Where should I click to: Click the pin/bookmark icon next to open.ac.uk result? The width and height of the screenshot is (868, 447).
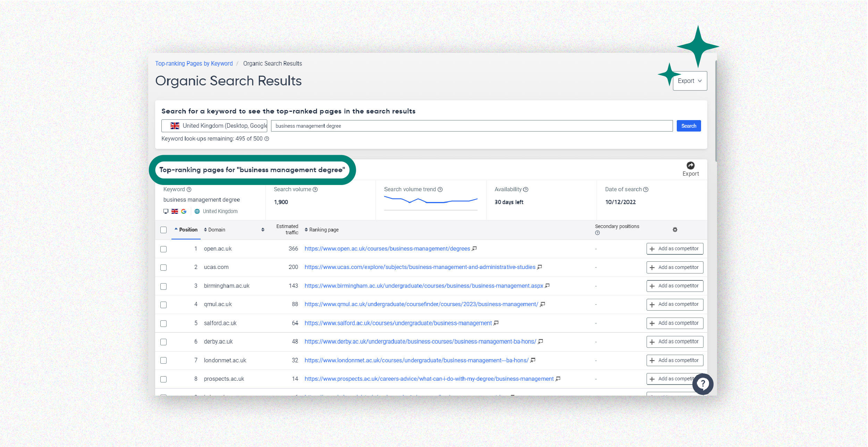475,248
